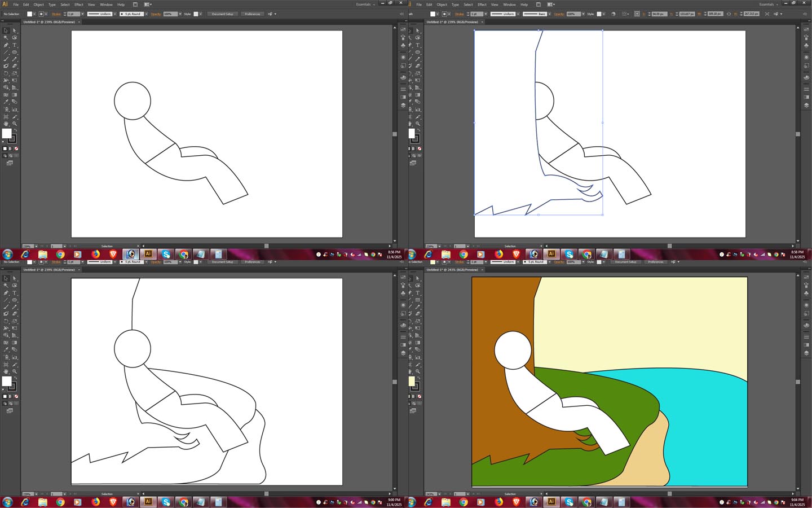Click the Recolor Artwork icon in the control bar
This screenshot has height=508, width=812.
613,14
